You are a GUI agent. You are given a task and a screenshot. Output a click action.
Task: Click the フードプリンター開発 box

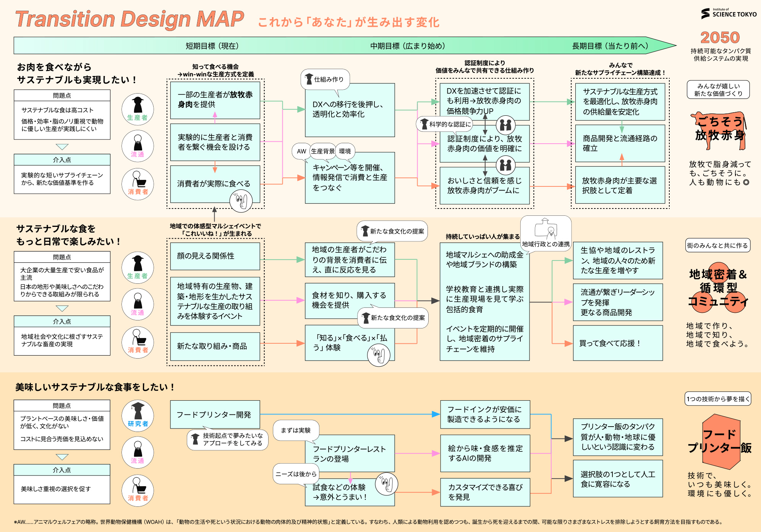215,414
